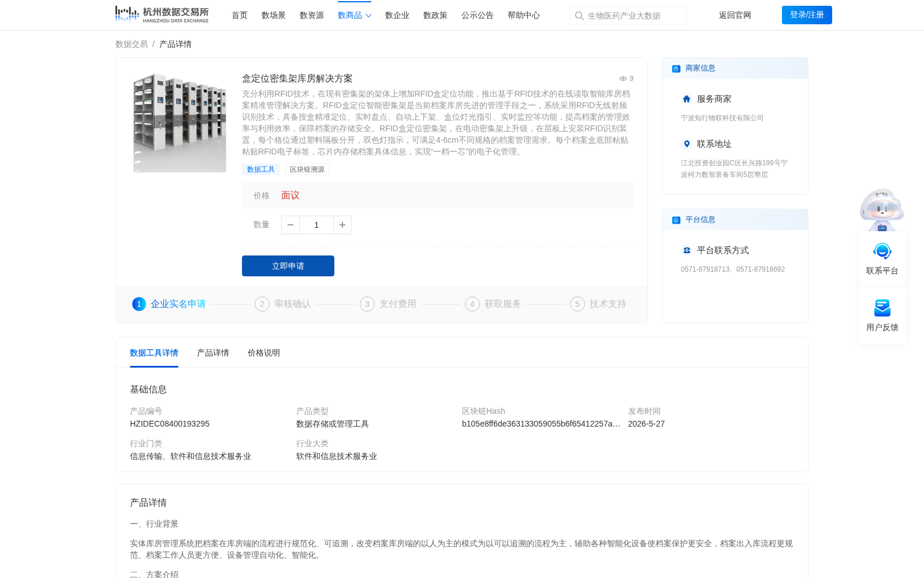Go to 首页 in the navigation
This screenshot has height=578, width=924.
[240, 16]
